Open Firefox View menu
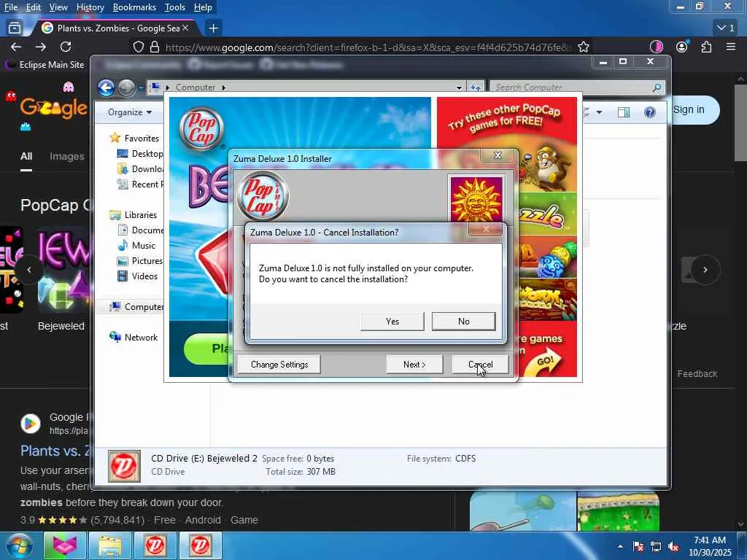Viewport: 747px width, 560px height. point(58,7)
